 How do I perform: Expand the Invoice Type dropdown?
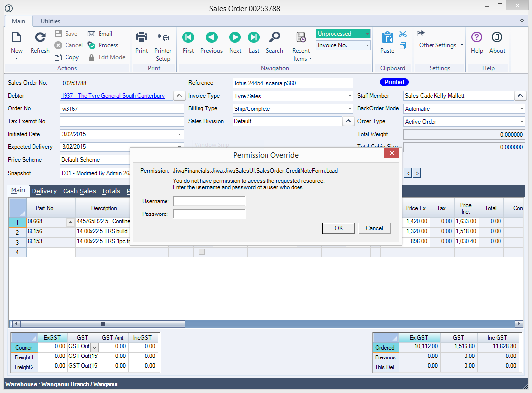[x=350, y=96]
